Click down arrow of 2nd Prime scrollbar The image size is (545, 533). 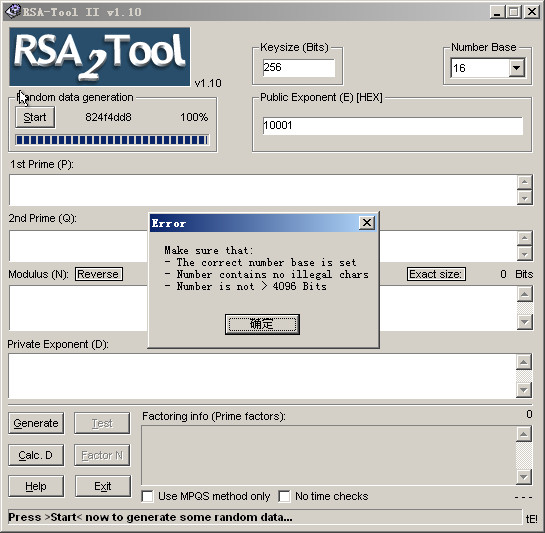point(525,254)
